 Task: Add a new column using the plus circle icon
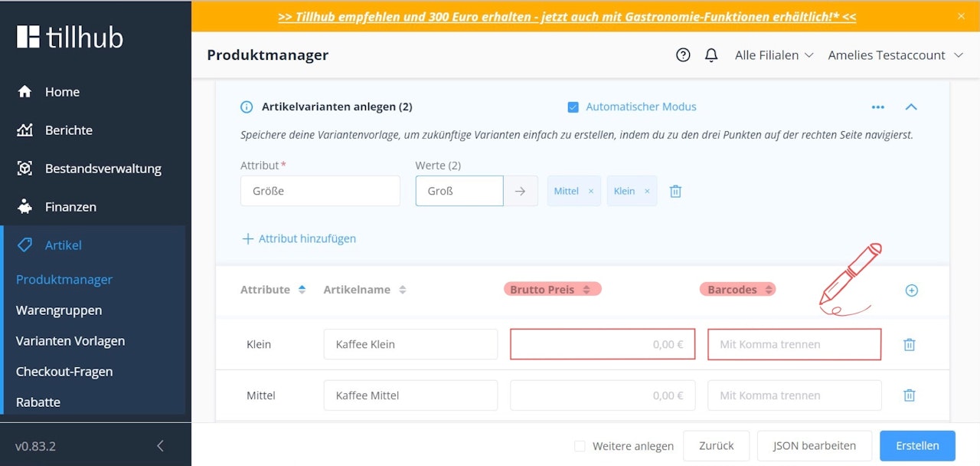coord(911,290)
